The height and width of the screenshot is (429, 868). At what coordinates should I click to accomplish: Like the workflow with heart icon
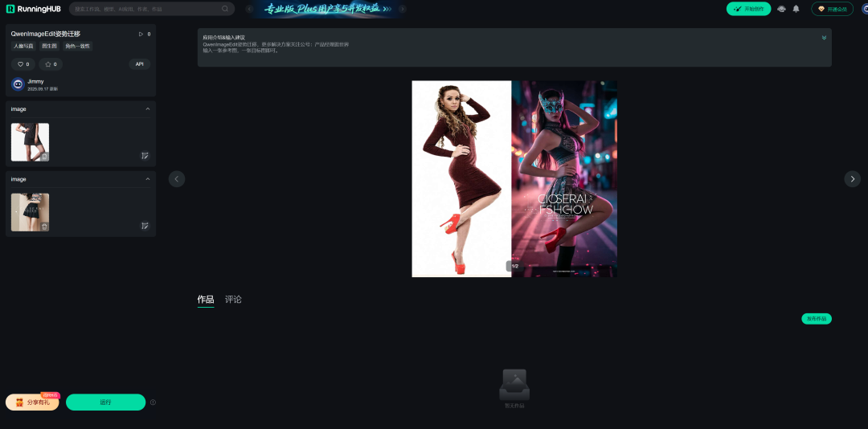pyautogui.click(x=23, y=64)
